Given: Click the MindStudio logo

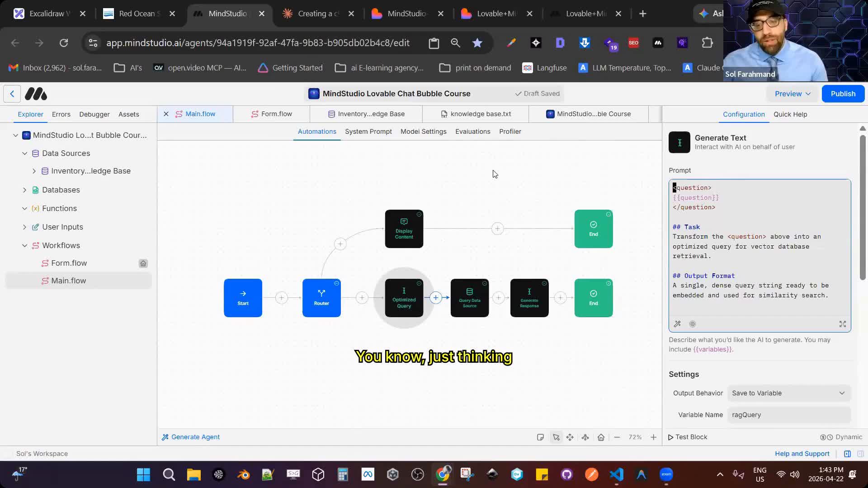Looking at the screenshot, I should 36,94.
